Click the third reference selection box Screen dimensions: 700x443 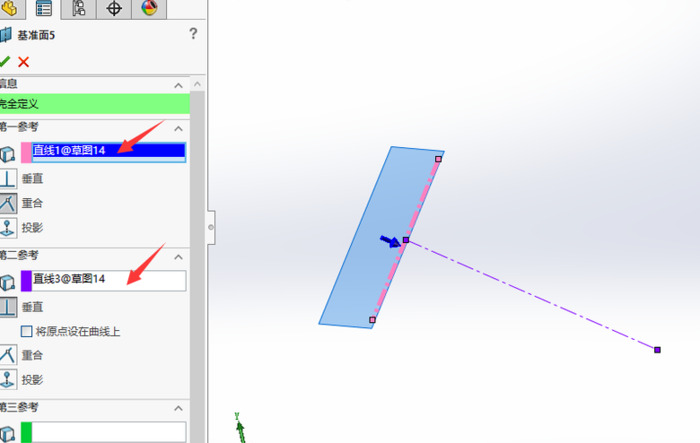108,431
